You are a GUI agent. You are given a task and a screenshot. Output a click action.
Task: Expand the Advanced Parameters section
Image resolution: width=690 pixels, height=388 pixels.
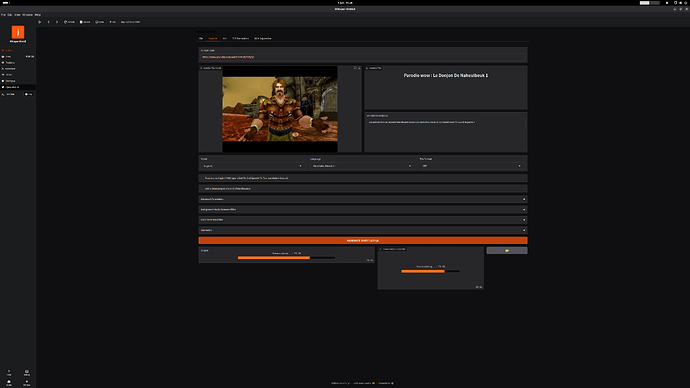click(x=363, y=199)
